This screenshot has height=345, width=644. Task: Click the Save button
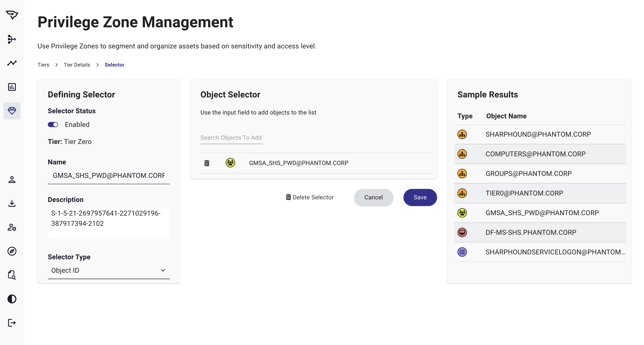tap(420, 197)
